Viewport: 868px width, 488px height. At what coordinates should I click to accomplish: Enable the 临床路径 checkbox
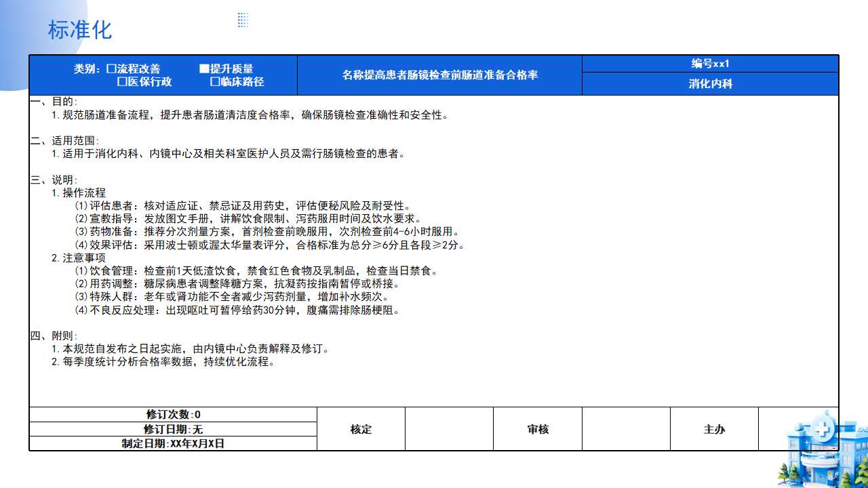pos(215,82)
